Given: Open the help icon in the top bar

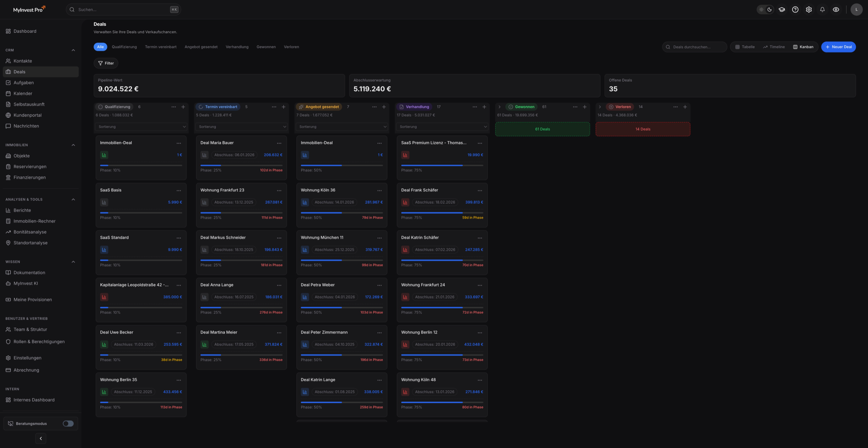Looking at the screenshot, I should (x=795, y=9).
